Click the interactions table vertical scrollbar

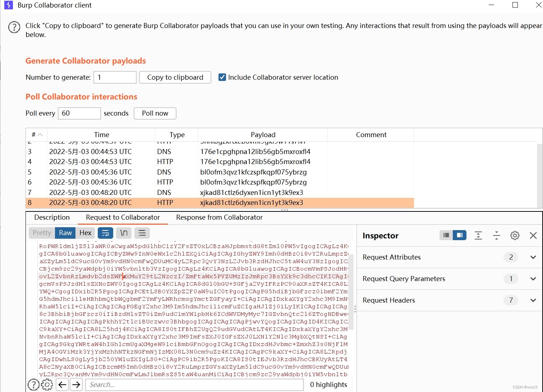540,175
